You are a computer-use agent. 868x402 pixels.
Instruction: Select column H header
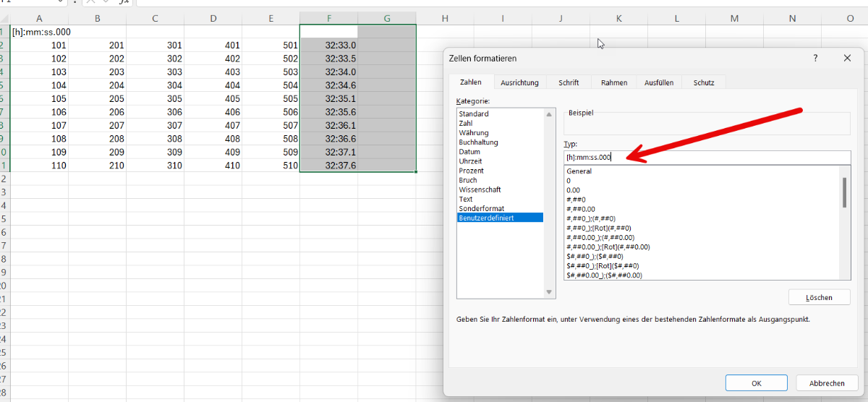[x=444, y=18]
